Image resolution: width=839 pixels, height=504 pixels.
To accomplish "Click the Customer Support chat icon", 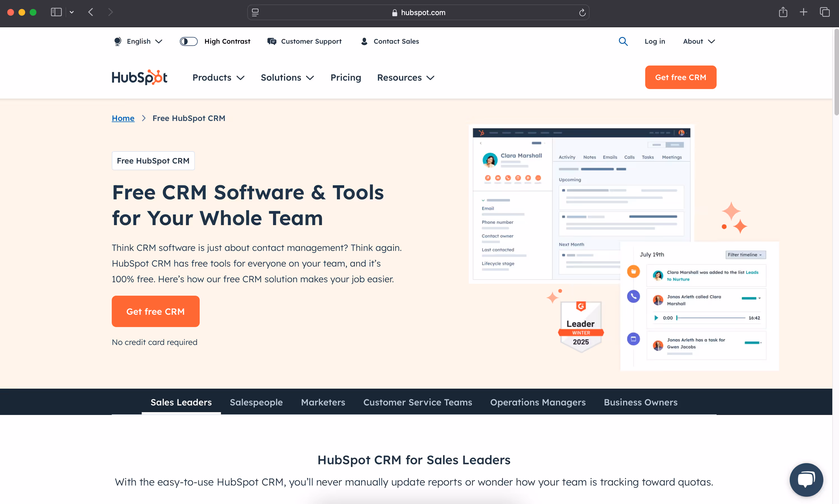I will 271,41.
